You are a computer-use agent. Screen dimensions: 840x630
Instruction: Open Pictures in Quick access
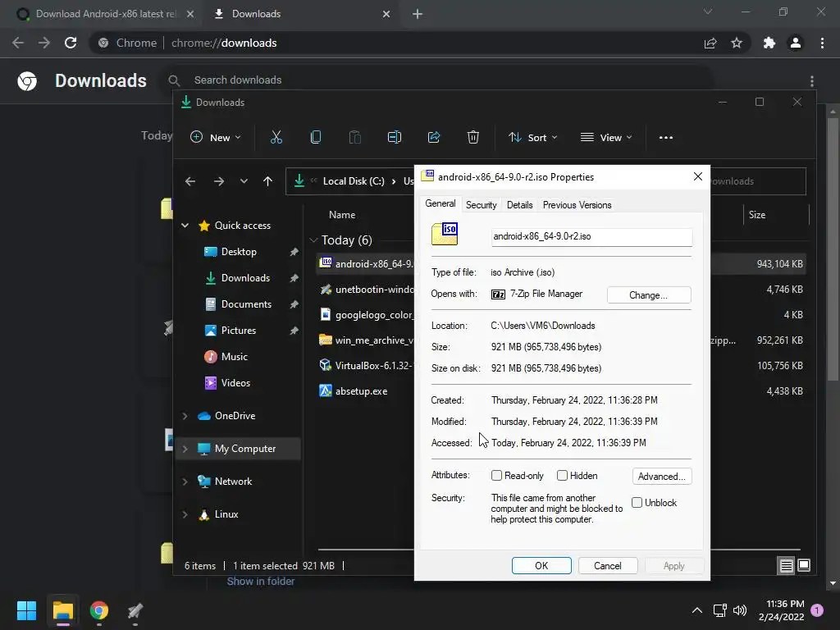(x=239, y=331)
